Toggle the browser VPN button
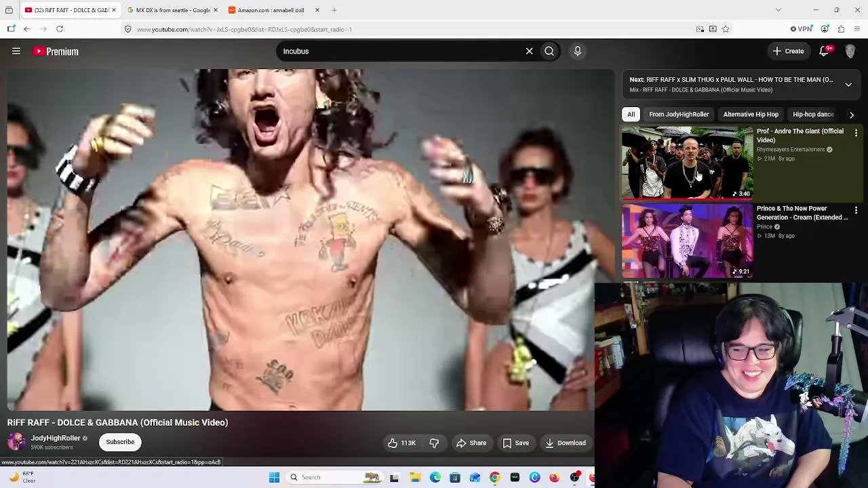This screenshot has height=488, width=868. click(x=801, y=29)
